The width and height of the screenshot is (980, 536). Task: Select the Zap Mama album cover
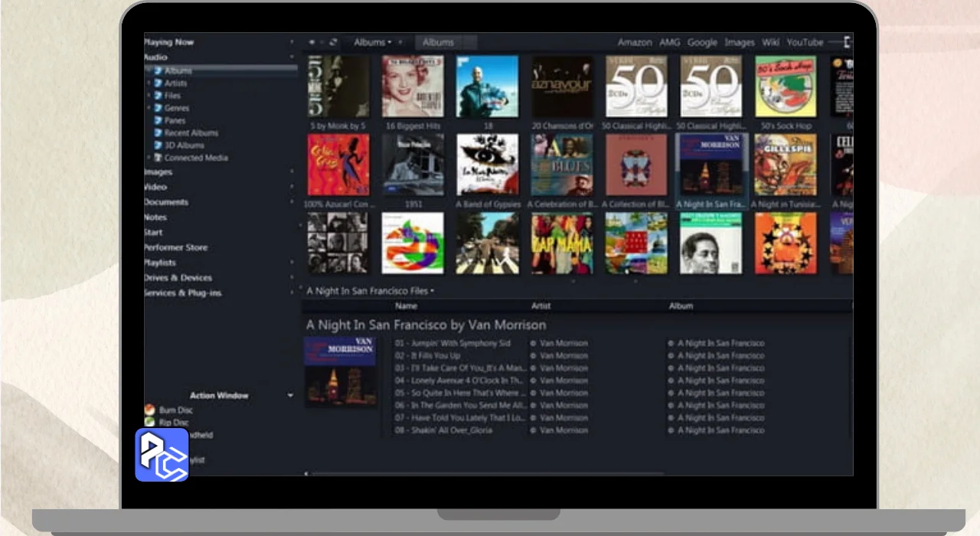(x=562, y=243)
